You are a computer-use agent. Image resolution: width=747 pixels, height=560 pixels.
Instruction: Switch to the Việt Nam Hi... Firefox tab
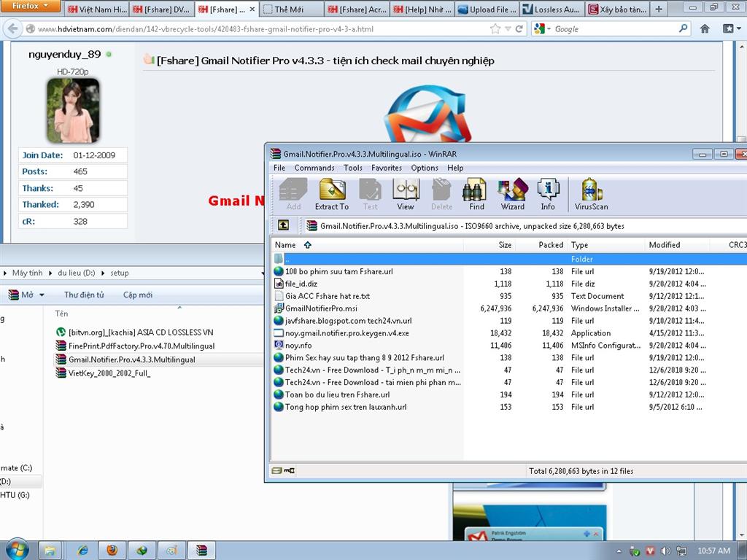[x=97, y=9]
